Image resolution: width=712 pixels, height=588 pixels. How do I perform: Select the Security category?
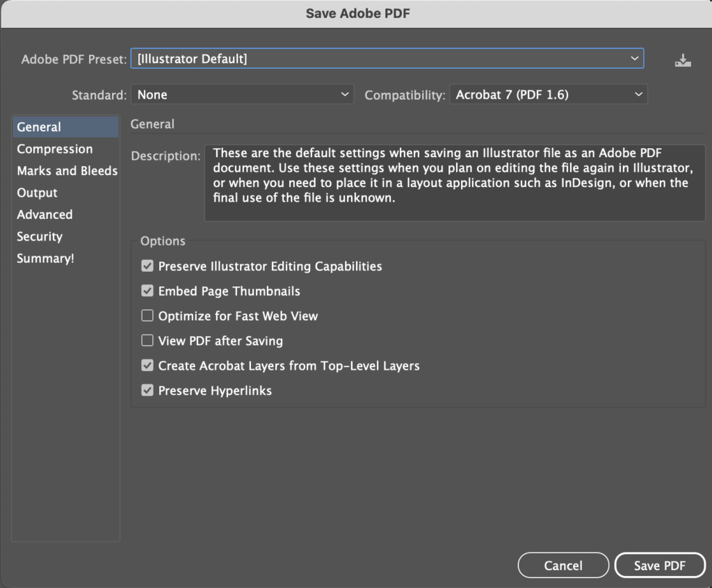click(x=65, y=236)
